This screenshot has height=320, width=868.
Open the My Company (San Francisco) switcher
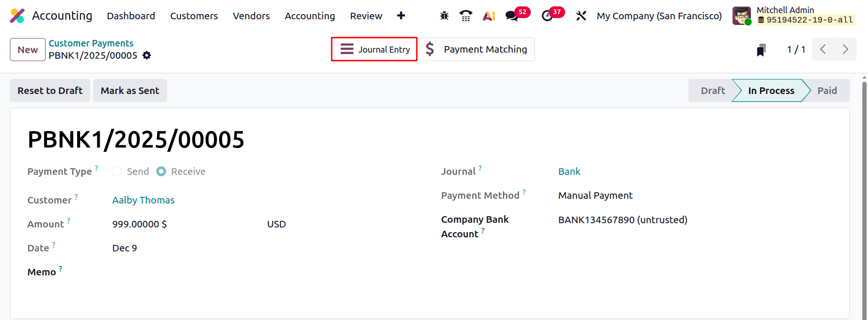659,16
